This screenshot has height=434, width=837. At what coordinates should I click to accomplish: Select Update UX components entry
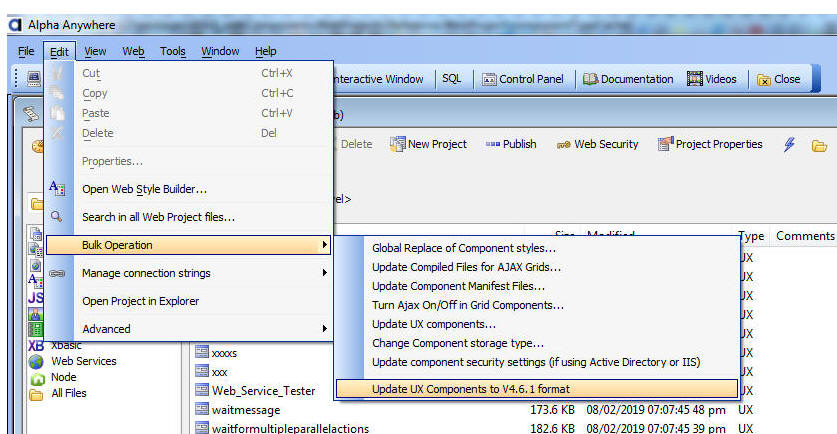point(434,324)
